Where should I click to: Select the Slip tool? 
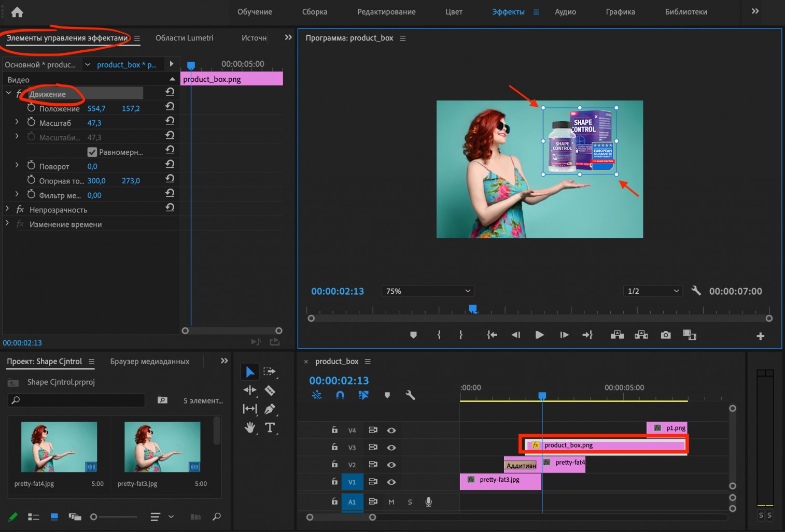(x=250, y=409)
